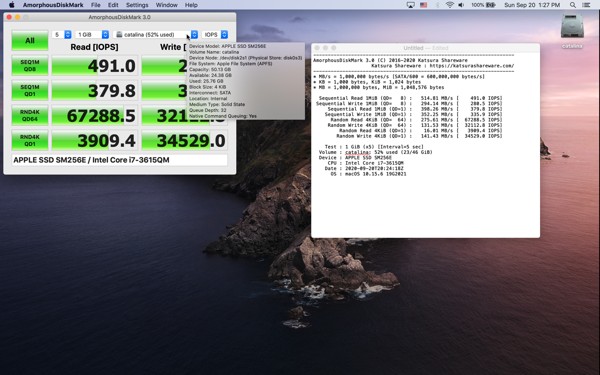600x375 pixels.
Task: Open the Edit menu
Action: point(113,5)
